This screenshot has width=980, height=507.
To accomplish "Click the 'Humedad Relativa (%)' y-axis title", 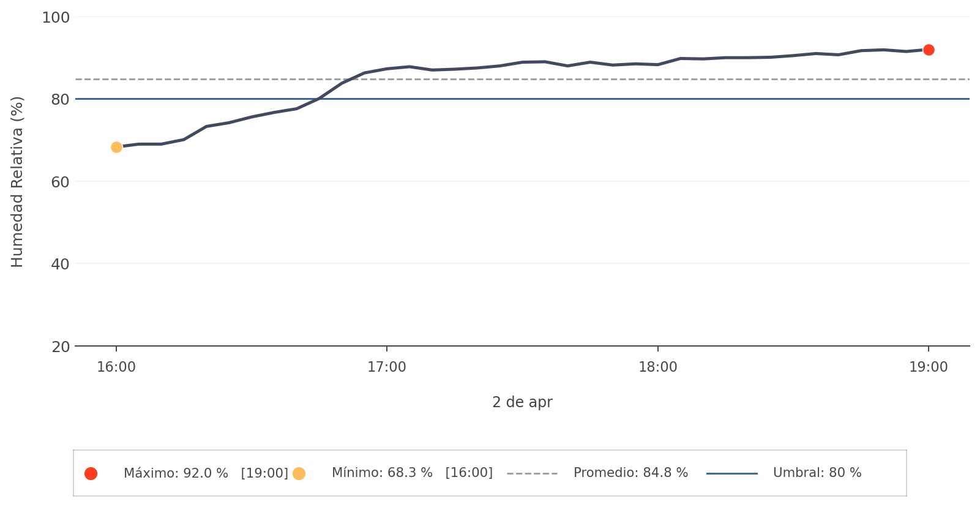I will [x=17, y=181].
